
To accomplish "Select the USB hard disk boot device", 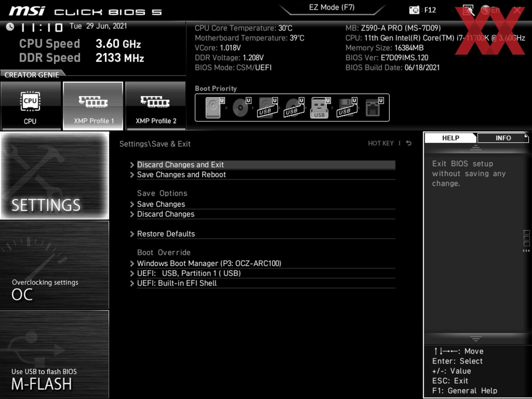I will coord(268,108).
